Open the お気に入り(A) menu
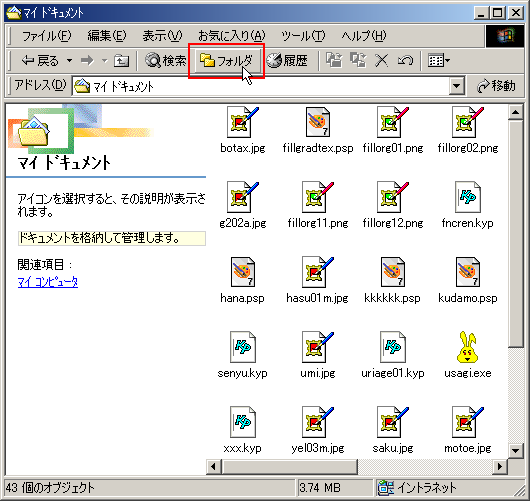 coord(232,35)
